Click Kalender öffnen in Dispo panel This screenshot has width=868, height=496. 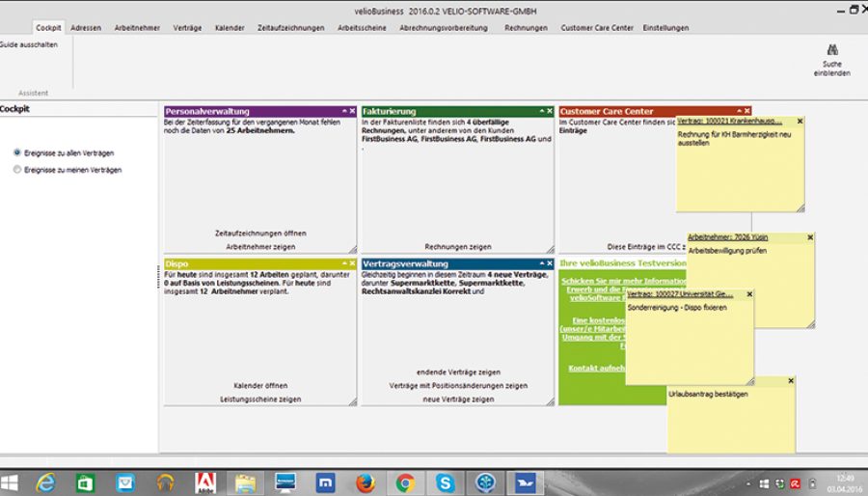click(x=260, y=386)
